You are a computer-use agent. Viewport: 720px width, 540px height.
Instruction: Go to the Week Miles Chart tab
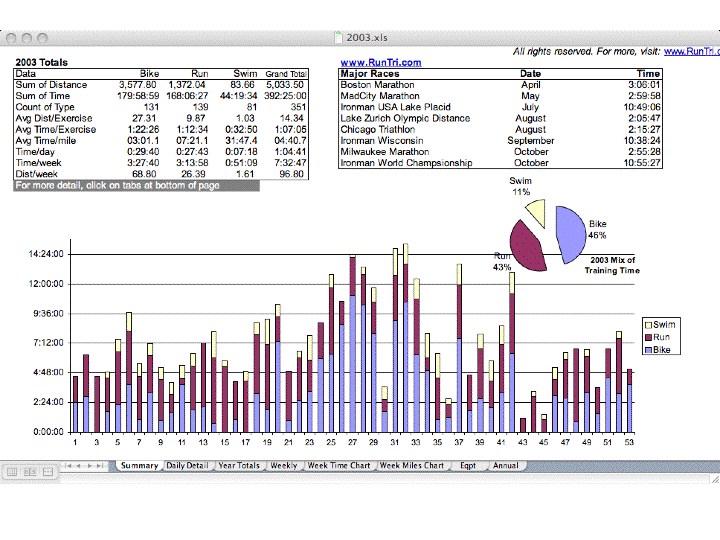pyautogui.click(x=411, y=466)
